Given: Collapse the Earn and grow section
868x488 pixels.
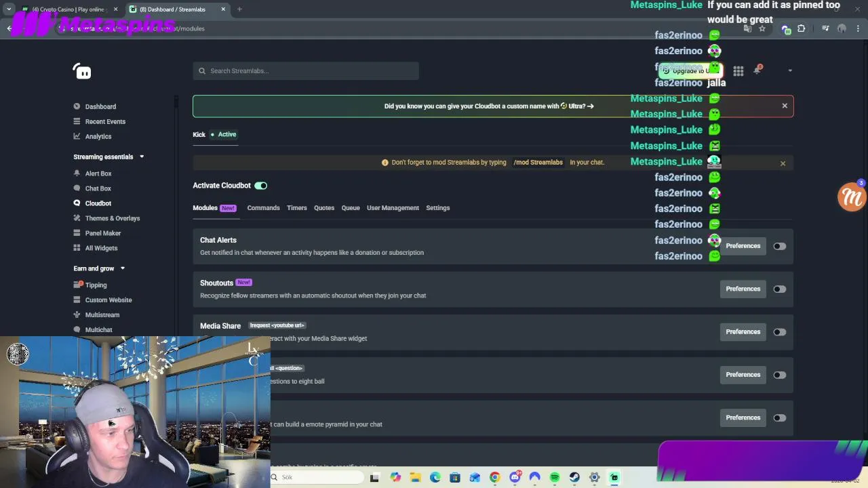Looking at the screenshot, I should (123, 268).
